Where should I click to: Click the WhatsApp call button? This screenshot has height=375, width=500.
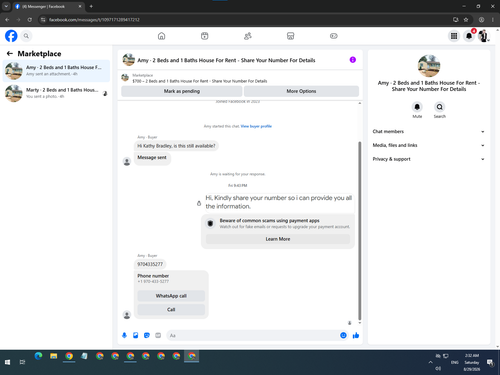(171, 296)
